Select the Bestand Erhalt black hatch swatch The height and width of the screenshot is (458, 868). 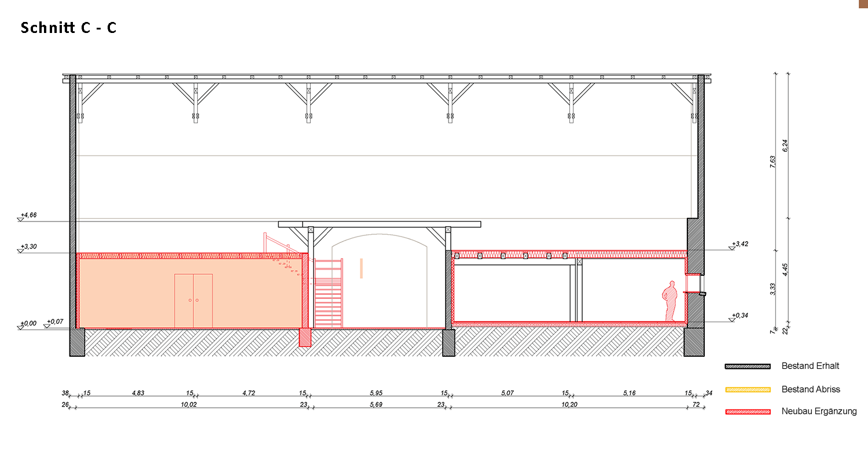point(748,366)
